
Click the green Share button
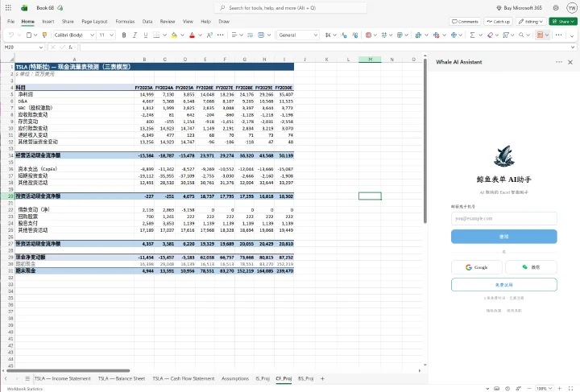point(563,22)
